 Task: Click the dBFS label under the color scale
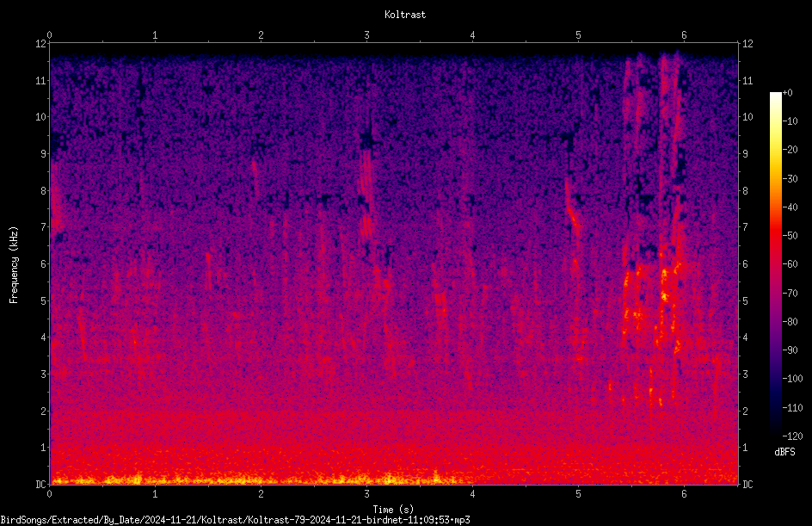pos(784,452)
